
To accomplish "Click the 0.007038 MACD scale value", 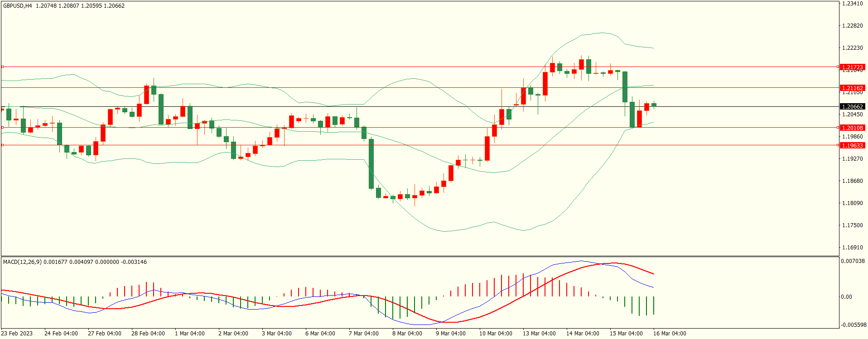I will coord(853,261).
